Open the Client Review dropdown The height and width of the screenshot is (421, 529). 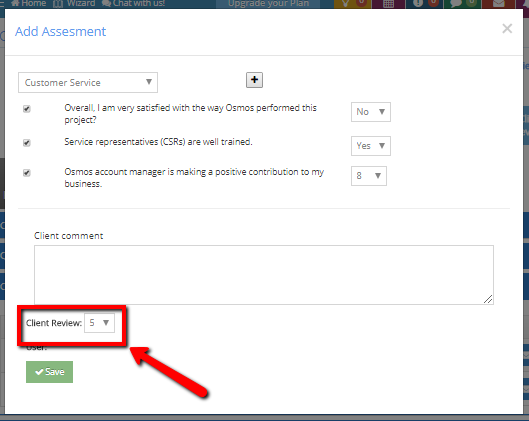pos(99,323)
